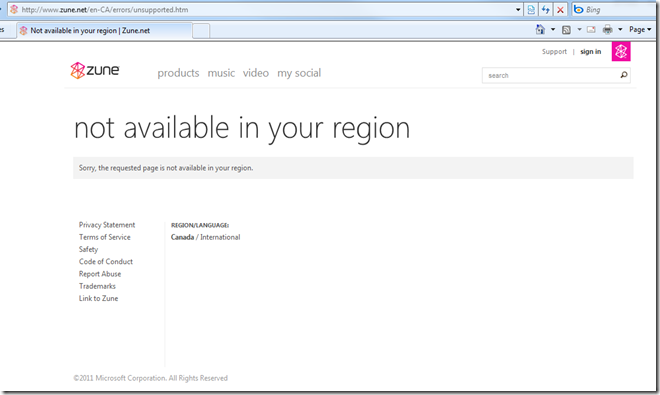Click the favicon on the Zune.net tab
Screen dimensions: 660x395
pos(24,30)
